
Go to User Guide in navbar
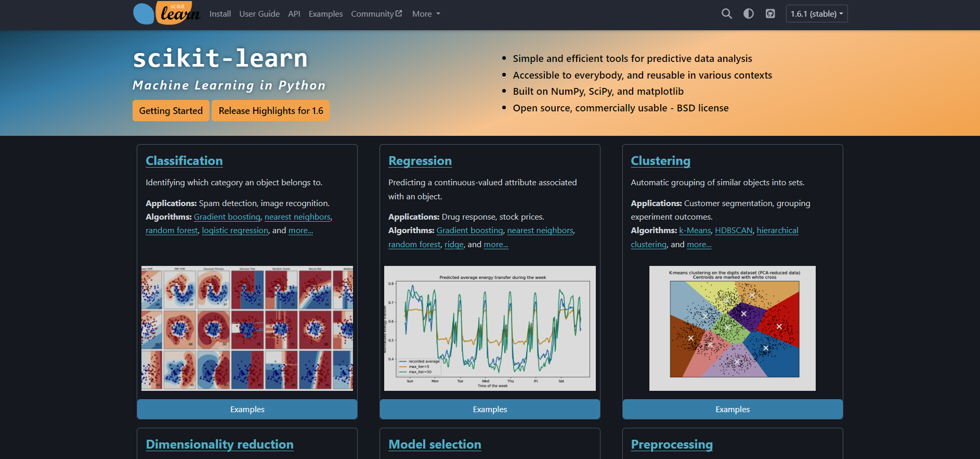pos(259,14)
